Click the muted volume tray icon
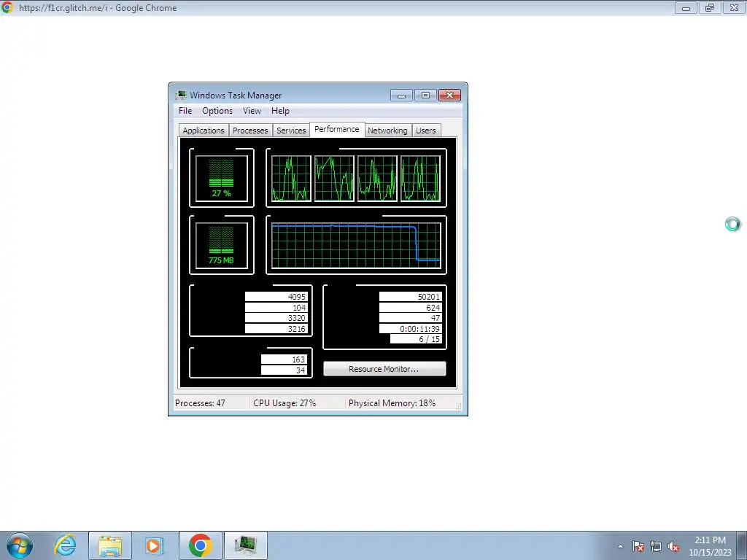 (673, 546)
